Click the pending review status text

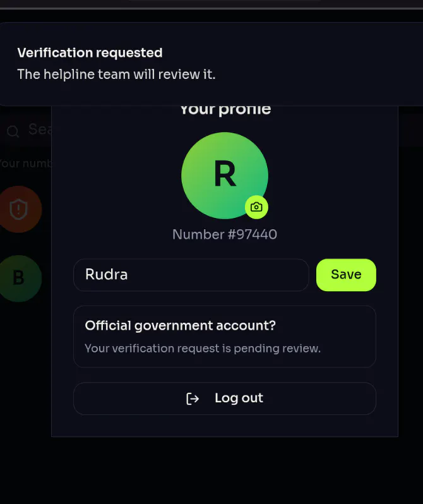[203, 349]
